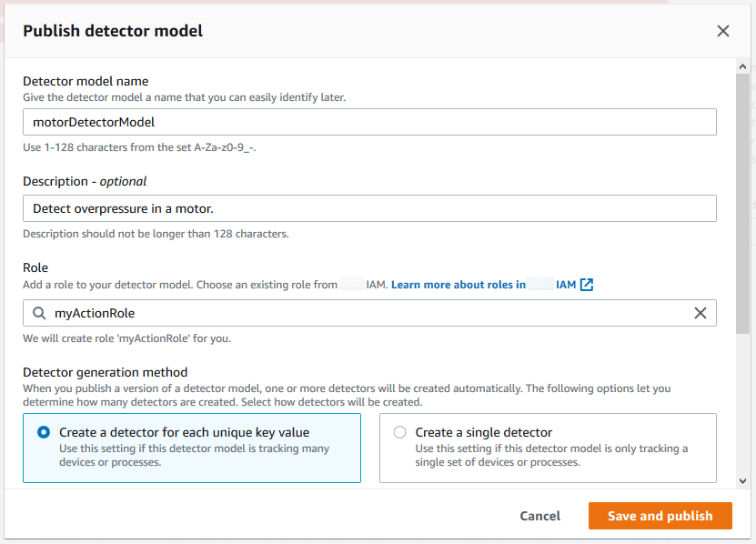Image resolution: width=756 pixels, height=544 pixels.
Task: Open Learn more about roles in IAM link
Action: (x=483, y=285)
